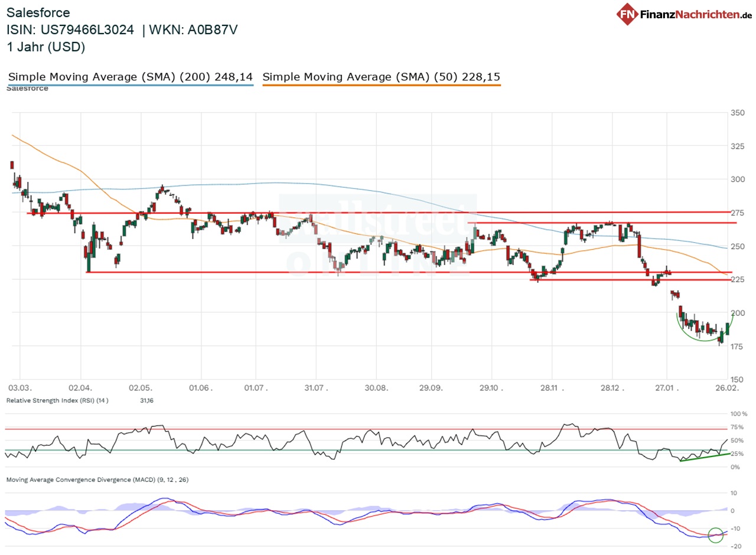The height and width of the screenshot is (555, 756).
Task: Toggle the SMA (200) indicator visibility
Action: point(130,76)
